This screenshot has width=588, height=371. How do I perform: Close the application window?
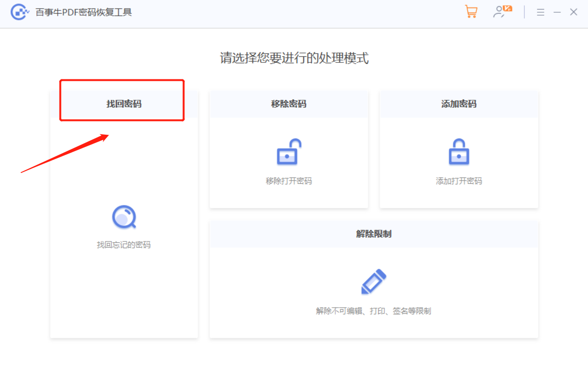(574, 12)
